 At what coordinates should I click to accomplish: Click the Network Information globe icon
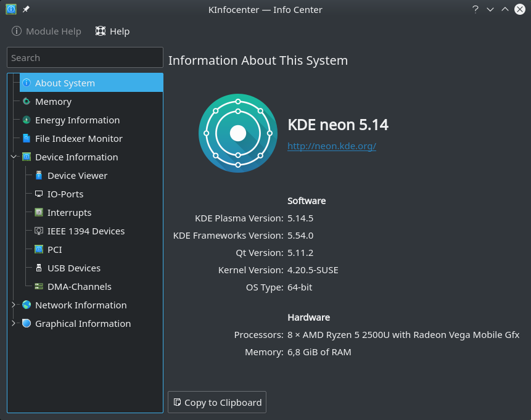[27, 305]
